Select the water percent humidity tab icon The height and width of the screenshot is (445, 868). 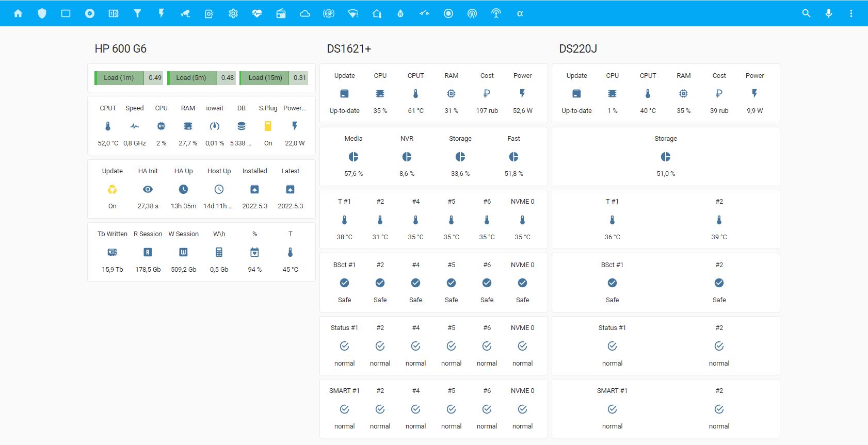pyautogui.click(x=400, y=13)
